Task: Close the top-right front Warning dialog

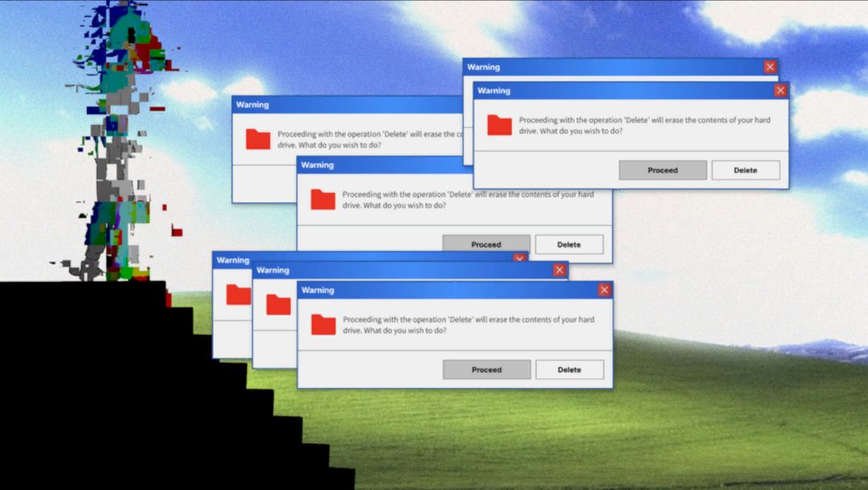Action: [780, 90]
